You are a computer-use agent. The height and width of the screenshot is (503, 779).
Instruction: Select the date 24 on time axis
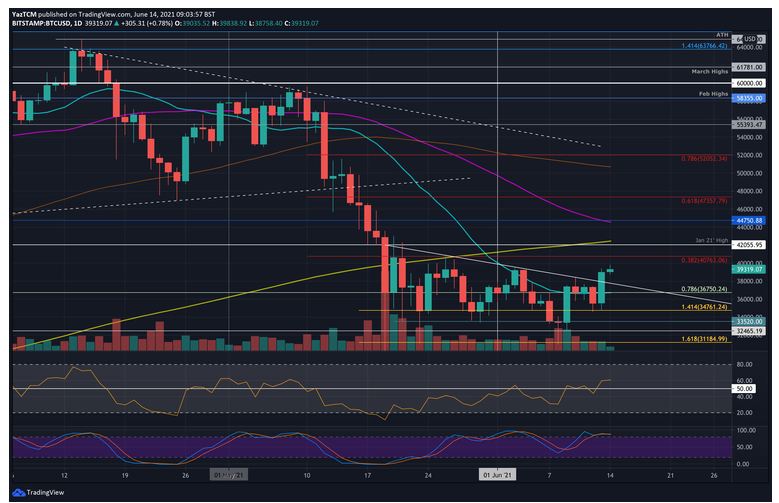point(428,476)
